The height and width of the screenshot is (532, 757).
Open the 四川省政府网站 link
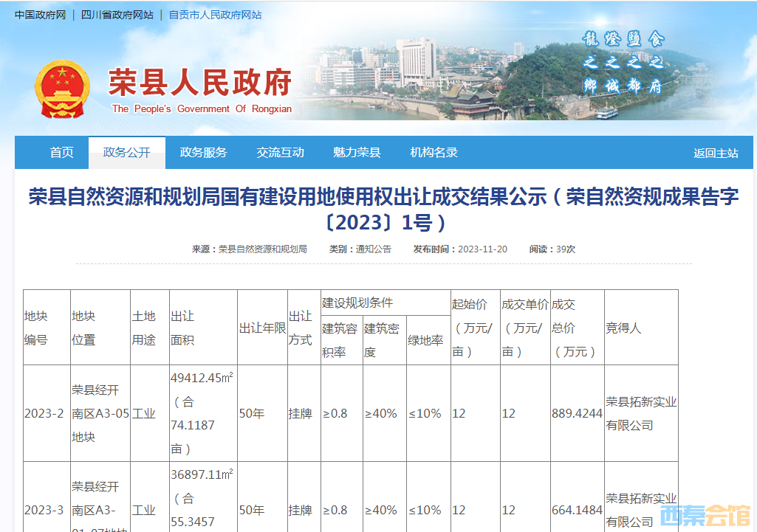tap(117, 15)
